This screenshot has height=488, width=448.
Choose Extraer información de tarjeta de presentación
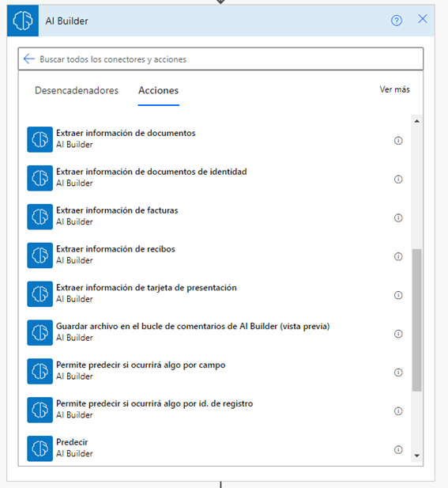coord(146,288)
